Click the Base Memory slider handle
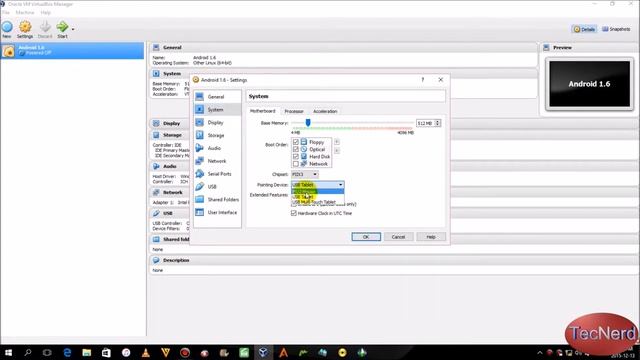Image resolution: width=640 pixels, height=360 pixels. pyautogui.click(x=308, y=122)
